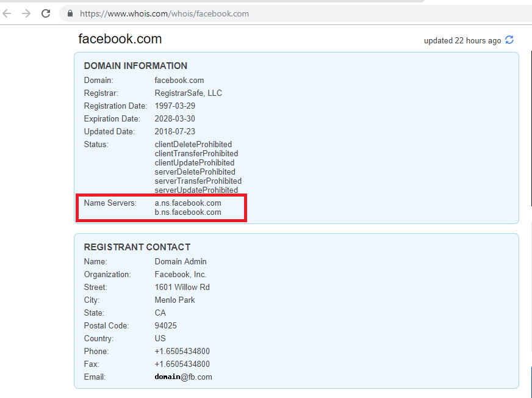The width and height of the screenshot is (532, 398).
Task: Click the browser back arrow
Action: click(x=7, y=13)
